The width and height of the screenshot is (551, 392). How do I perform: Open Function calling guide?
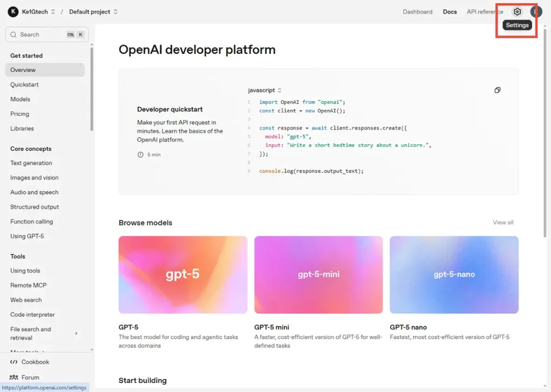[x=31, y=222]
